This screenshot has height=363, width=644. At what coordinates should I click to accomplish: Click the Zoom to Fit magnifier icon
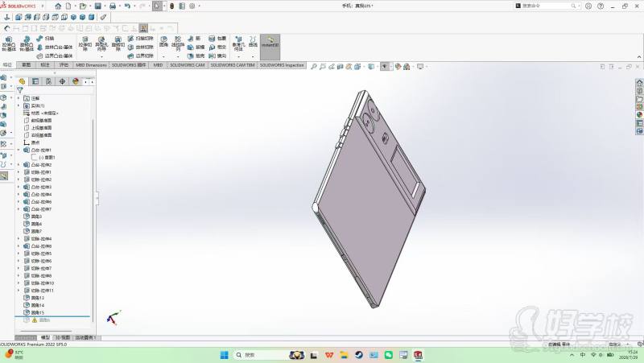tap(314, 67)
